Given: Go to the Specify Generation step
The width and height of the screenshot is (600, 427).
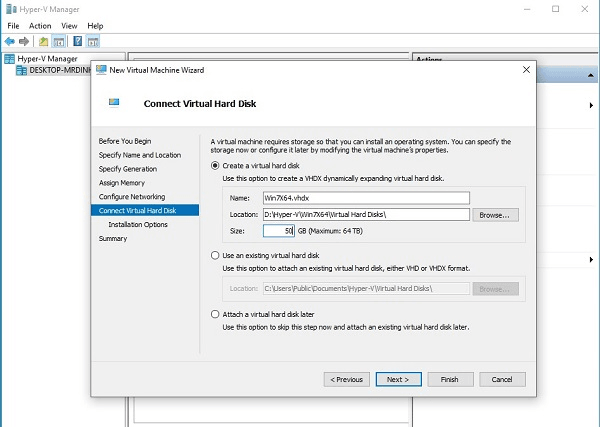Looking at the screenshot, I should [x=128, y=169].
